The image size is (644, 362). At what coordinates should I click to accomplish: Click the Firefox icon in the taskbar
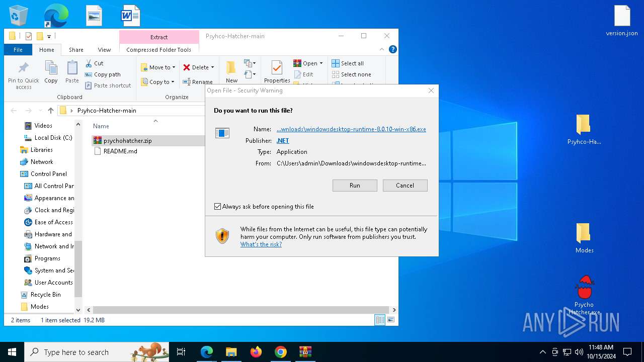click(x=256, y=352)
